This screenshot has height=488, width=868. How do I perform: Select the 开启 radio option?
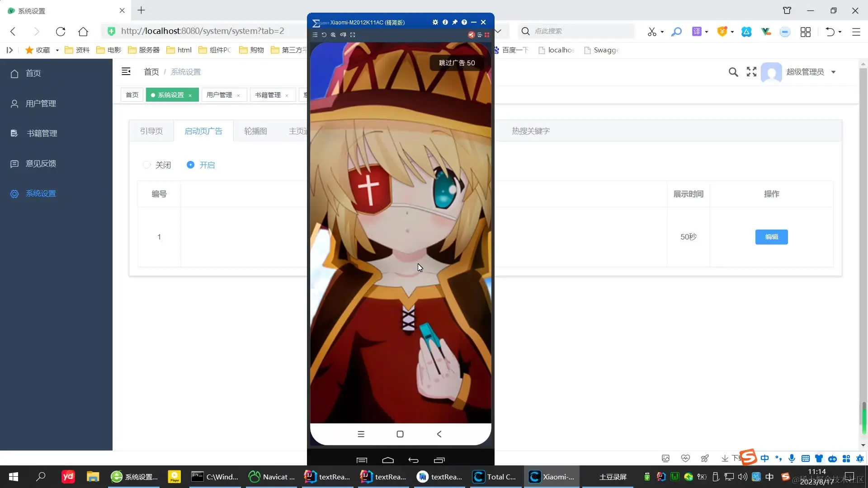pyautogui.click(x=191, y=165)
